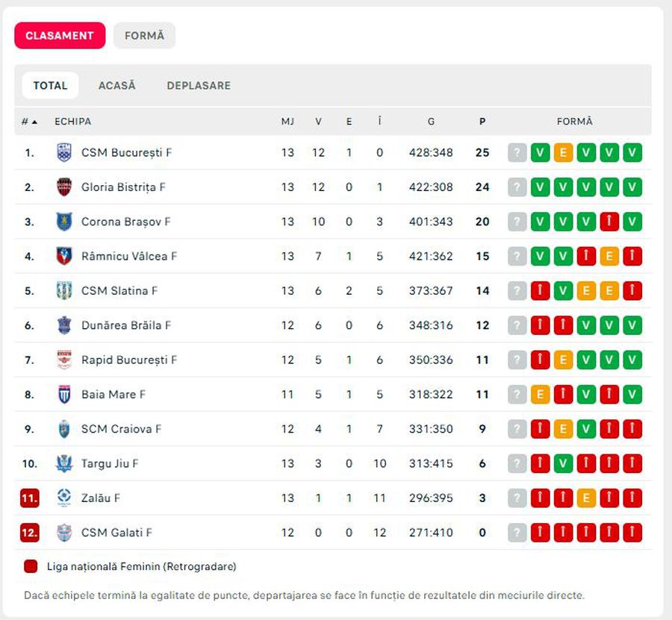Click the CSM București club crest
This screenshot has height=620, width=672.
pyautogui.click(x=64, y=152)
